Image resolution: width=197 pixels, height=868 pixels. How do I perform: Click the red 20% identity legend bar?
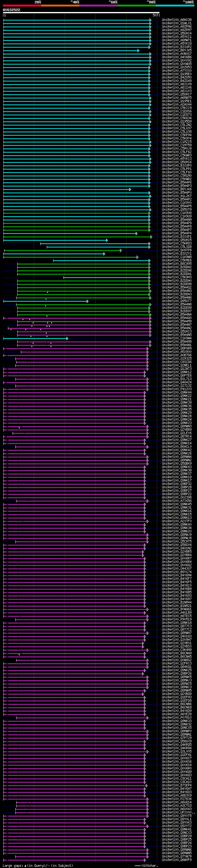(22, 6)
